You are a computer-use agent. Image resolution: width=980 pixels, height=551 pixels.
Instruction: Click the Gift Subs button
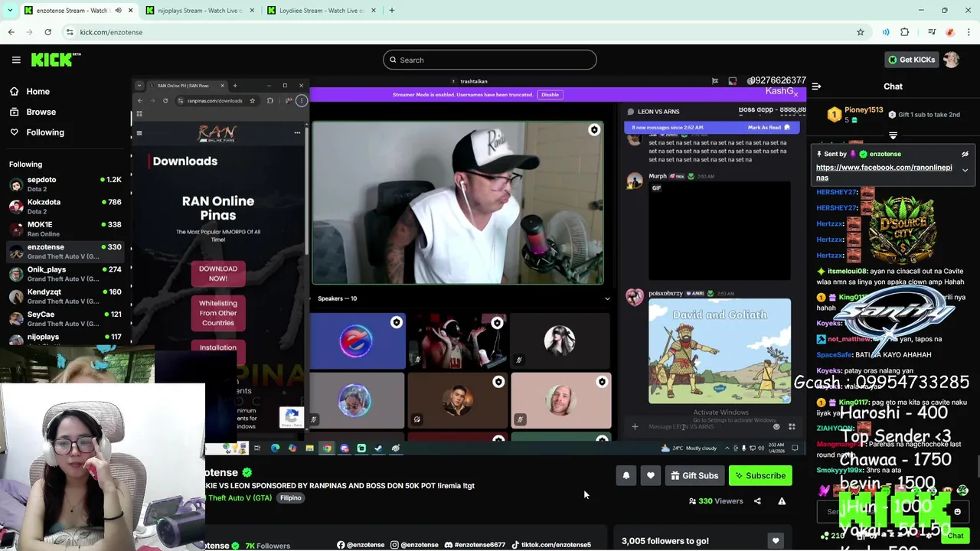694,476
